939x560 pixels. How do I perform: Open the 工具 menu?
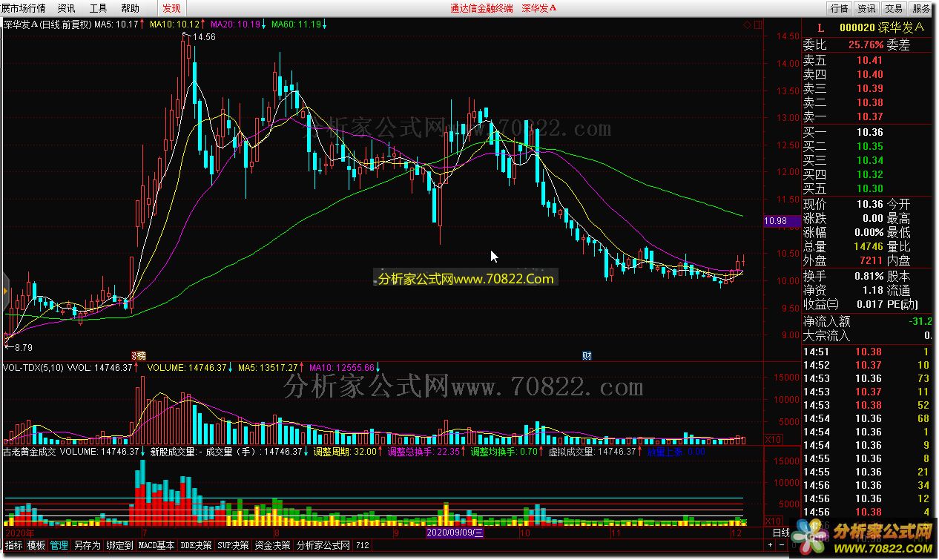tap(98, 8)
